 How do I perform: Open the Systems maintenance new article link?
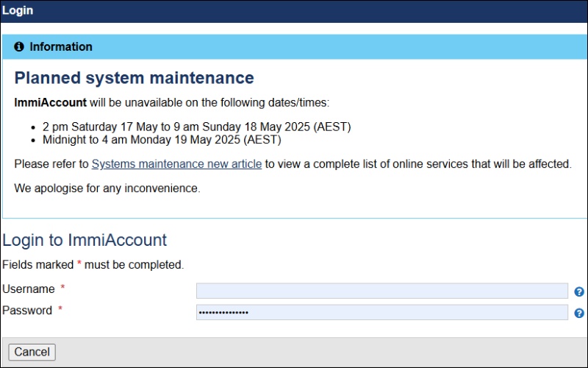point(176,164)
